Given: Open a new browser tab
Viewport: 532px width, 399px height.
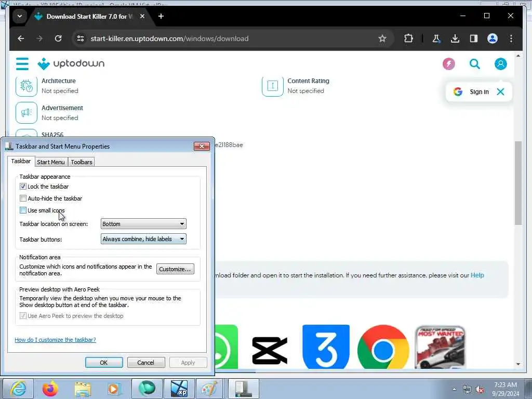Looking at the screenshot, I should [161, 16].
